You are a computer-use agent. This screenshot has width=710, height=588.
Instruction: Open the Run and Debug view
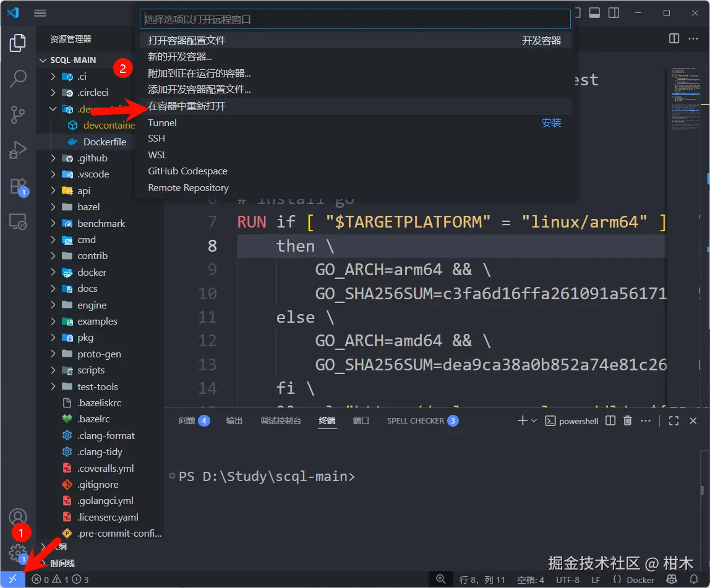click(18, 150)
